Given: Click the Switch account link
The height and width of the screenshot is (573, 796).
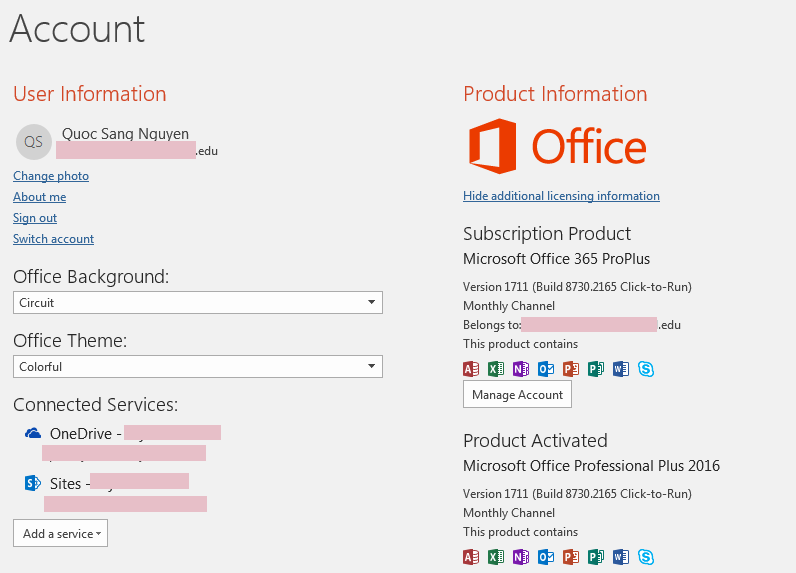Looking at the screenshot, I should pyautogui.click(x=54, y=239).
